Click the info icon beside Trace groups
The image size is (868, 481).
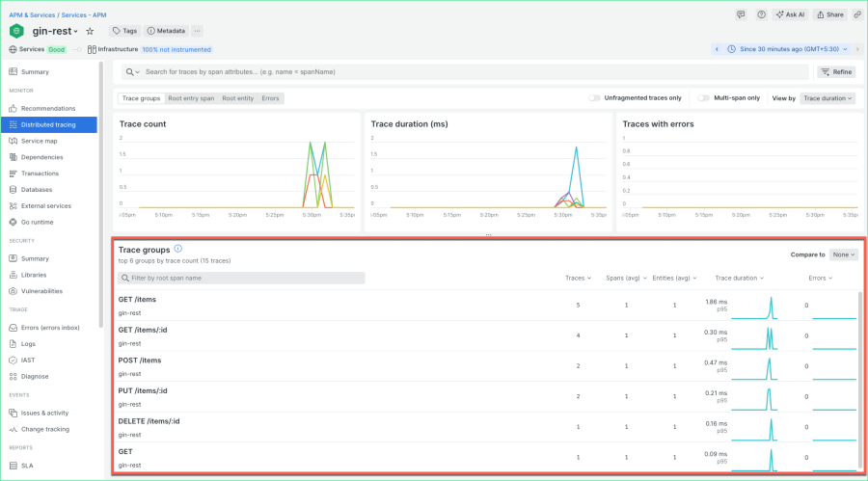(178, 249)
